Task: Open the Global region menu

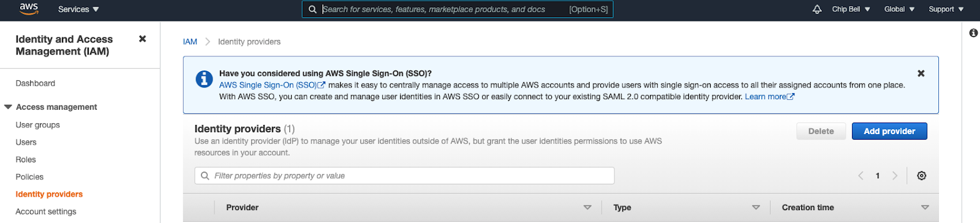Action: pos(899,9)
